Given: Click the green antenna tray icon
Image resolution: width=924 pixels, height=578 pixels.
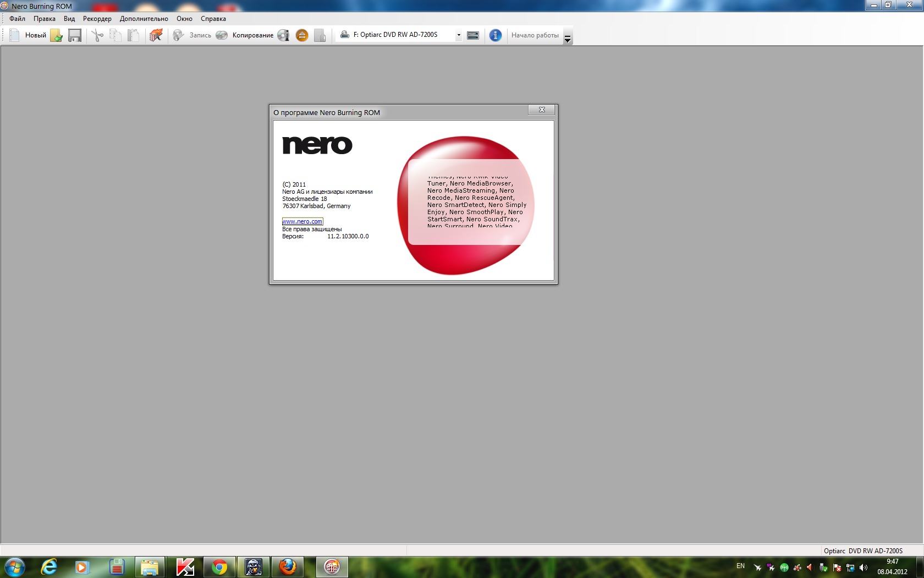Looking at the screenshot, I should coord(784,568).
